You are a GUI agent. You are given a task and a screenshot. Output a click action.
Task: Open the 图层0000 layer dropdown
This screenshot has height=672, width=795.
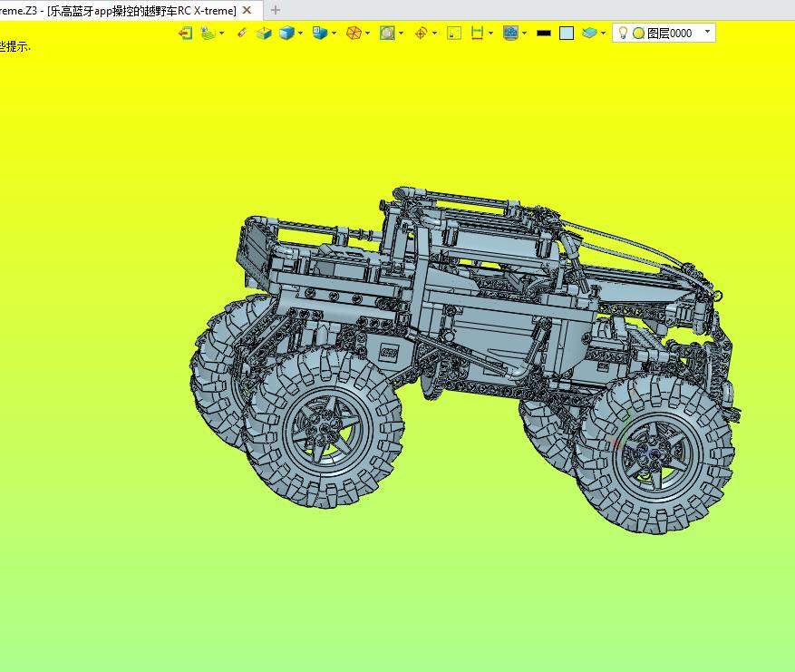pos(708,32)
